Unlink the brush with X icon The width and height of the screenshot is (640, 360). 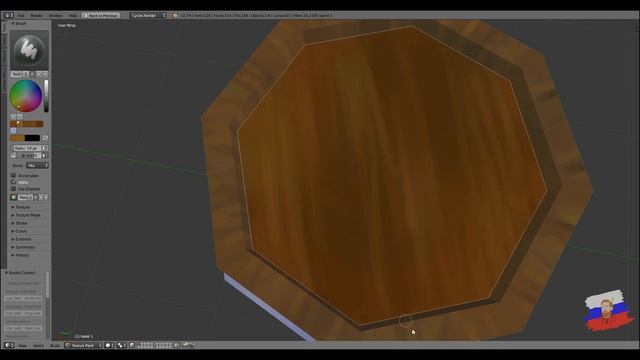click(x=45, y=74)
